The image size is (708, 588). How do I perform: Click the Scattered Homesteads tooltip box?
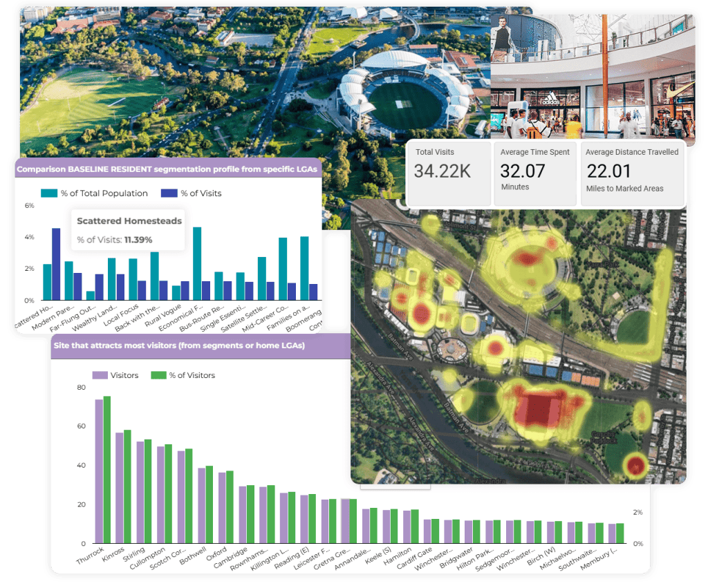129,230
